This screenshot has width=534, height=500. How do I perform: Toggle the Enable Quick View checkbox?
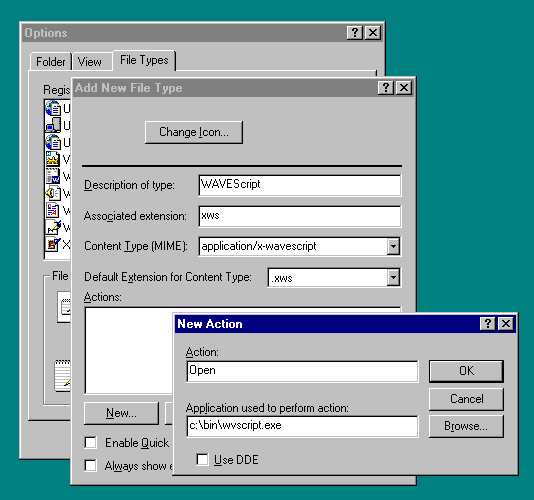click(90, 442)
